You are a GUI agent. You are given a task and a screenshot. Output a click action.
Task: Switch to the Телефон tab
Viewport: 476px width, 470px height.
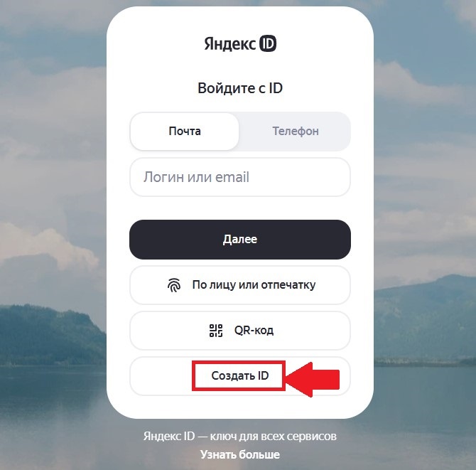[x=296, y=132]
